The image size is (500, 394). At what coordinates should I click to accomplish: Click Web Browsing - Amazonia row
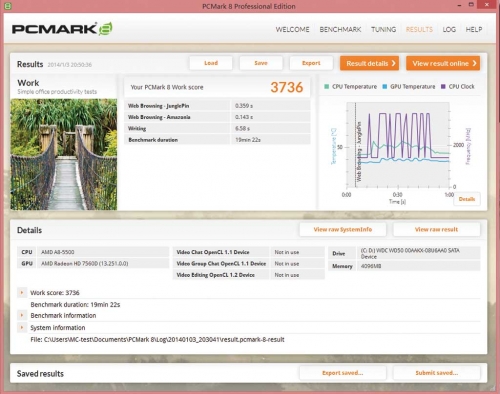coord(217,117)
